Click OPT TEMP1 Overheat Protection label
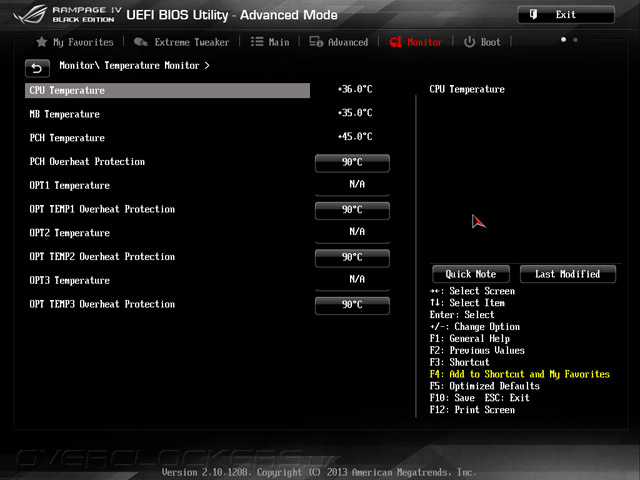This screenshot has height=480, width=640. [102, 209]
